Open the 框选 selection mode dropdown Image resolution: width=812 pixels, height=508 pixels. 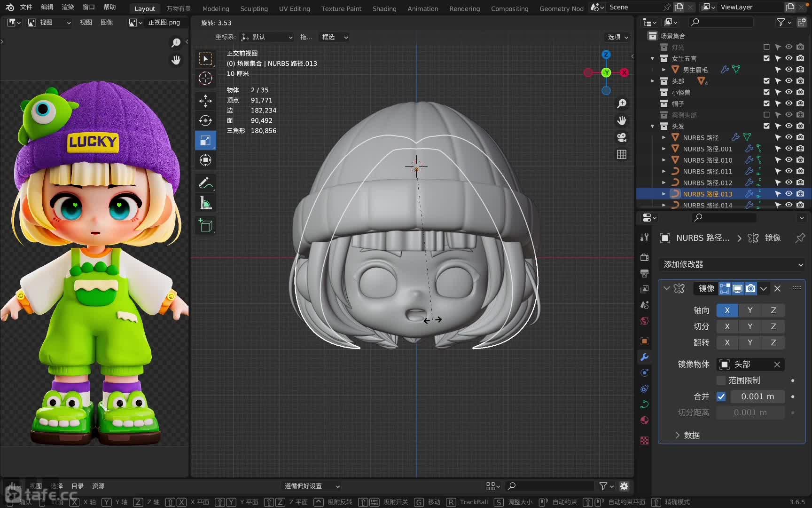click(x=334, y=37)
